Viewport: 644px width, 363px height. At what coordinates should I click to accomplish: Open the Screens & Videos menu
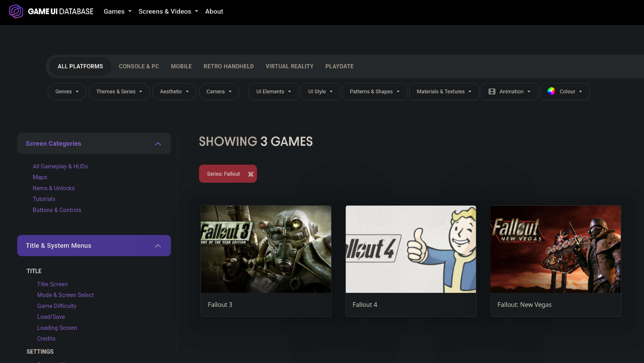[x=168, y=12]
